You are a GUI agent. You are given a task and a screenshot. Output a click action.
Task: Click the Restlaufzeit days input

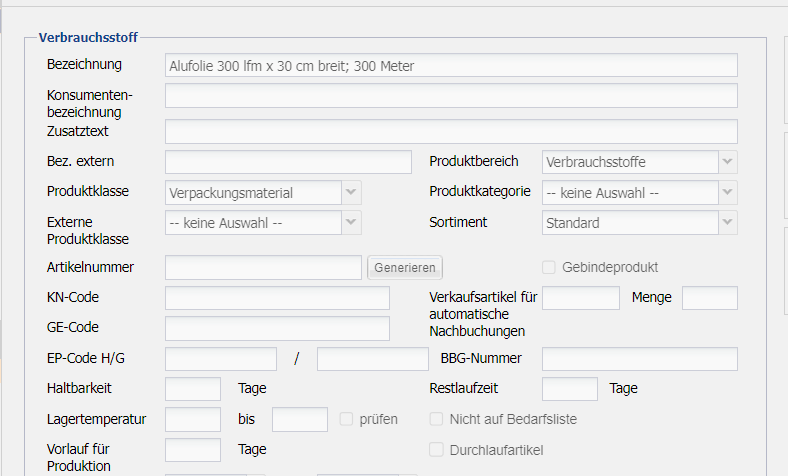[569, 389]
